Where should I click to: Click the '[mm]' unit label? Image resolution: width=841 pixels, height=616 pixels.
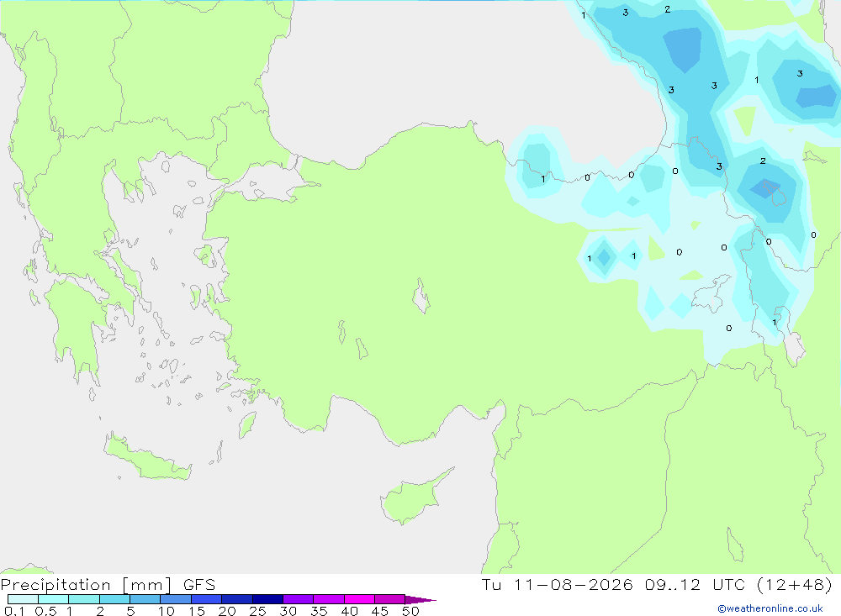[147, 585]
